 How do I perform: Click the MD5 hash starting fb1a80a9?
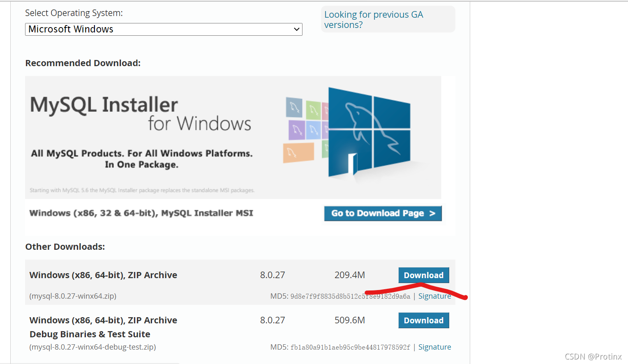[350, 348]
